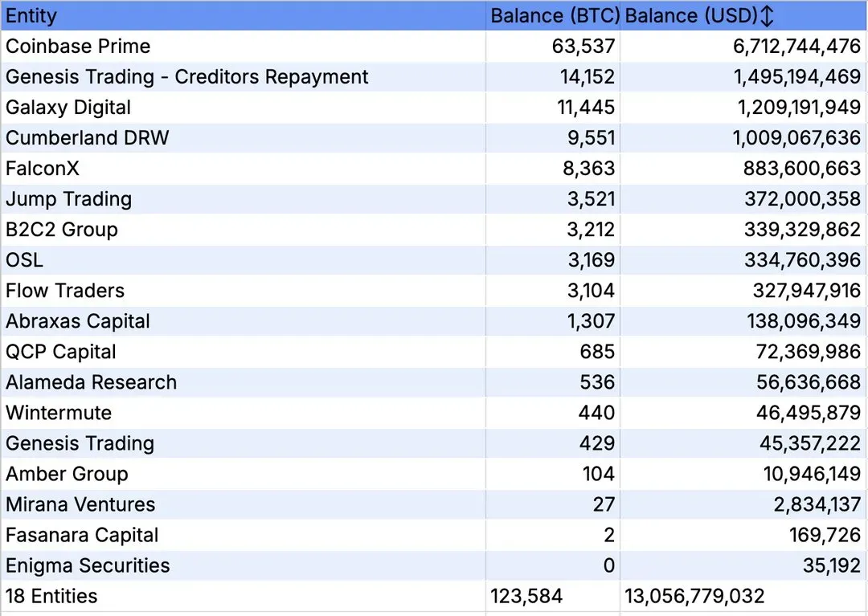This screenshot has height=616, width=868.
Task: Select Genesis Trading - Creditors Repayment row
Action: [x=186, y=77]
